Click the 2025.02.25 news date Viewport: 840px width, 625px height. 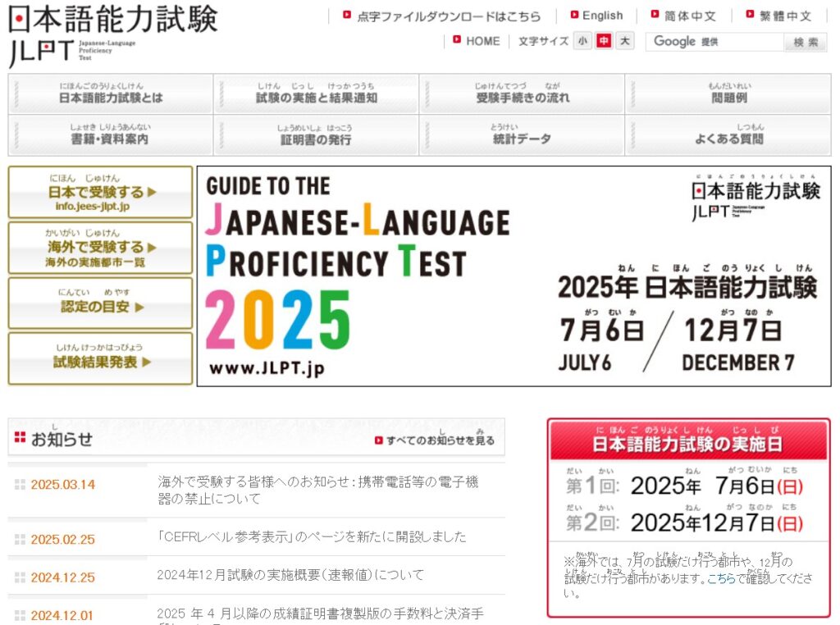[62, 540]
